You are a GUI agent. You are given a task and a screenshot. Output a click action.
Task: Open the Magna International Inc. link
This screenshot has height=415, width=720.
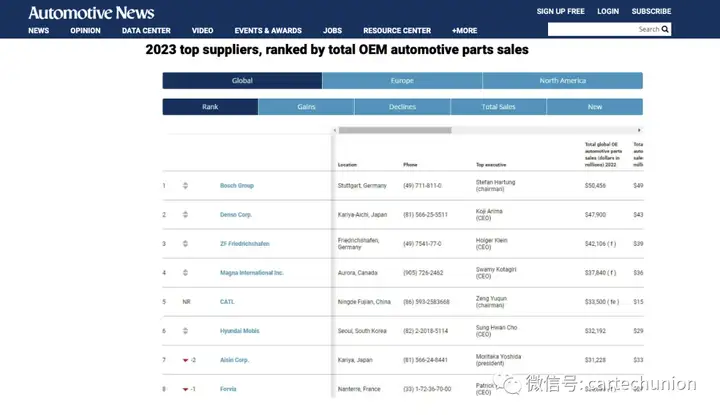point(252,273)
